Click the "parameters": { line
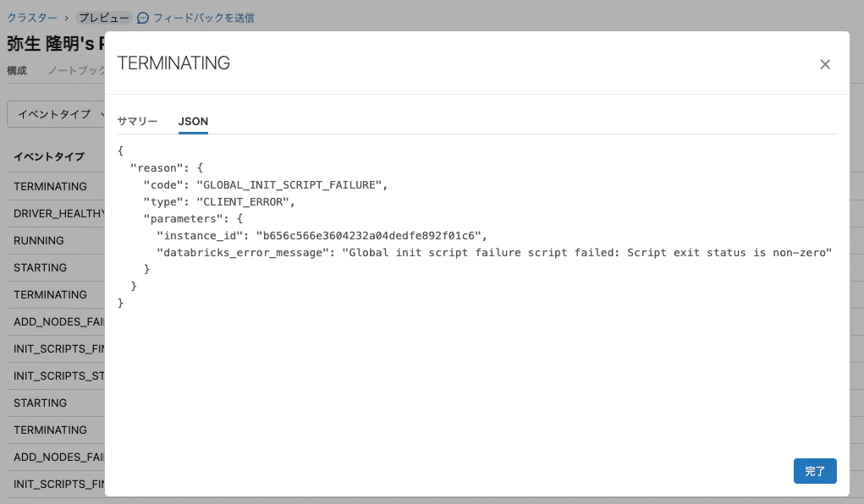This screenshot has width=864, height=504. 193,219
